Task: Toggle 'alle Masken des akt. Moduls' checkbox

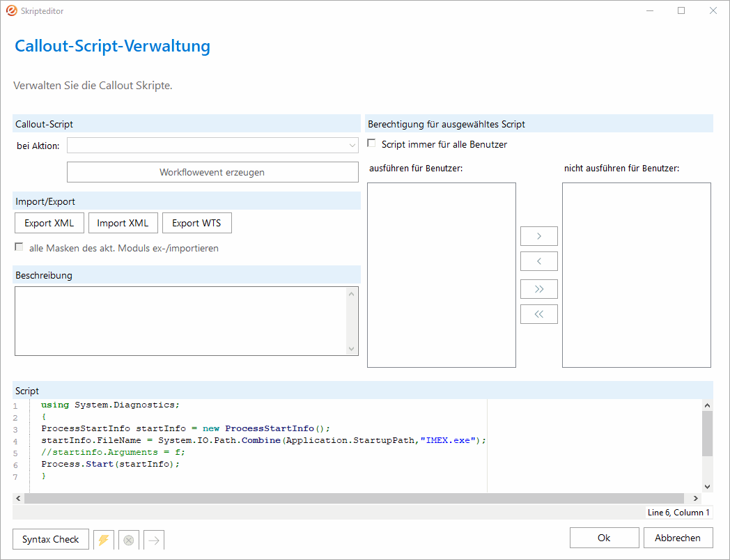Action: click(x=19, y=247)
